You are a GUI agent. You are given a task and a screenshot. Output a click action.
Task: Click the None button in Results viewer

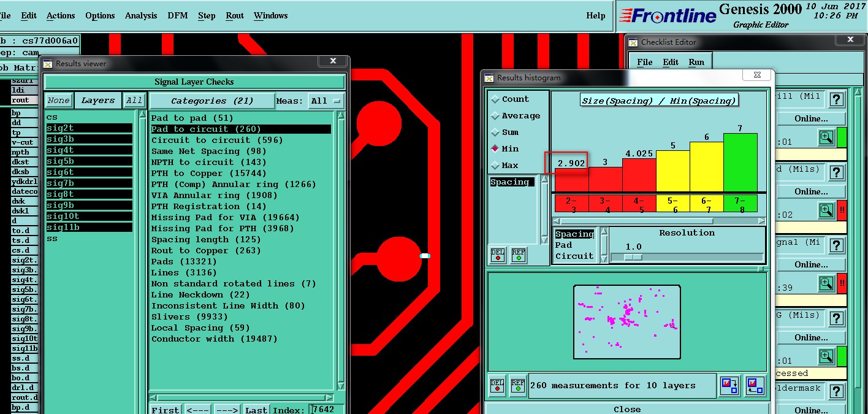coord(59,101)
